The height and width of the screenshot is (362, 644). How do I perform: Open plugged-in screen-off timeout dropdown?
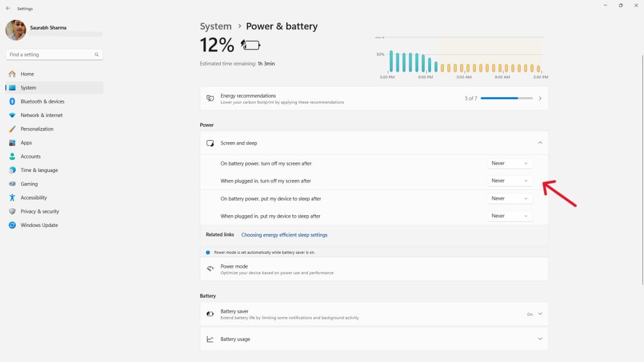pyautogui.click(x=510, y=181)
